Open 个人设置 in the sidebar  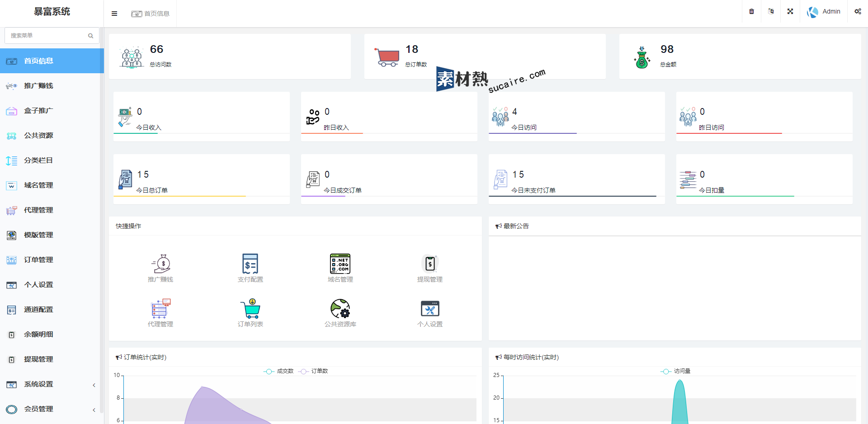(52, 284)
